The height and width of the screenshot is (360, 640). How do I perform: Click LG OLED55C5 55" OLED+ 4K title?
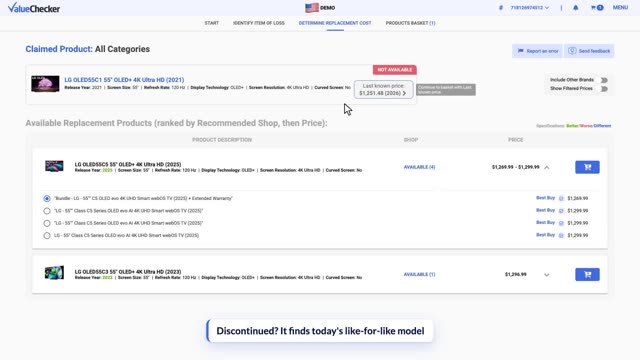[128, 164]
